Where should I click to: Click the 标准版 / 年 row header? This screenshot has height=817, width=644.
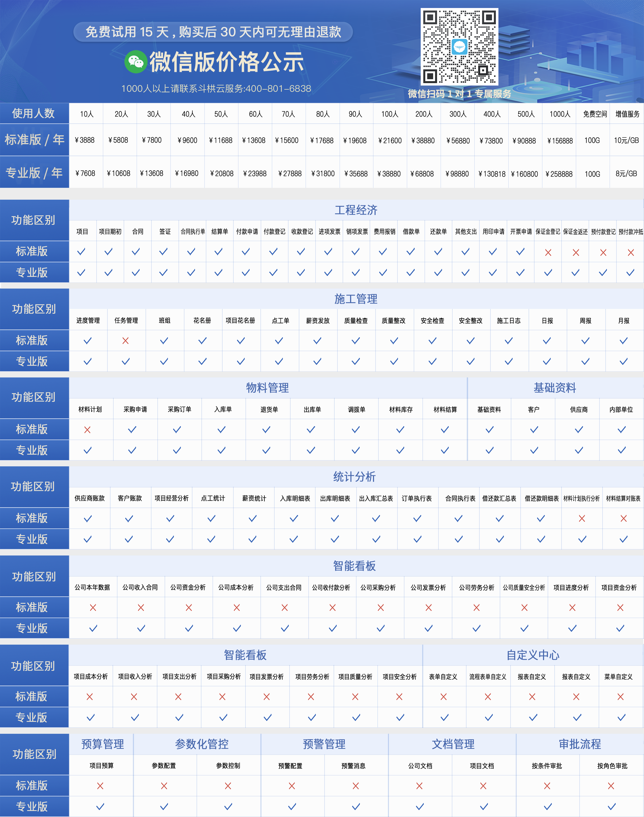tap(34, 140)
